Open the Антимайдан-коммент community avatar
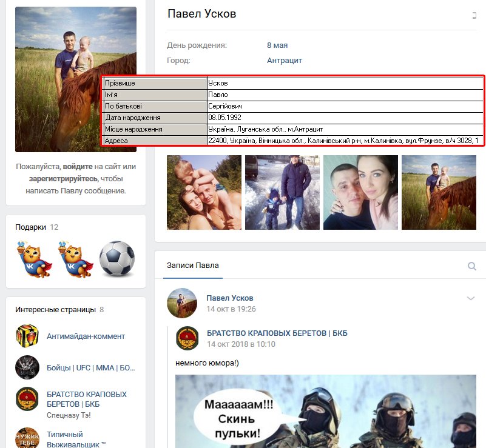The image size is (486, 448). 27,336
